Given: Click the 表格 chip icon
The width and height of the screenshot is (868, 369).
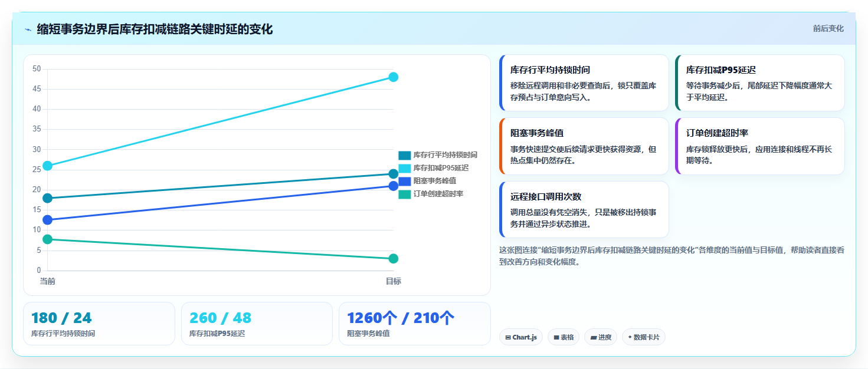Looking at the screenshot, I should pos(556,338).
